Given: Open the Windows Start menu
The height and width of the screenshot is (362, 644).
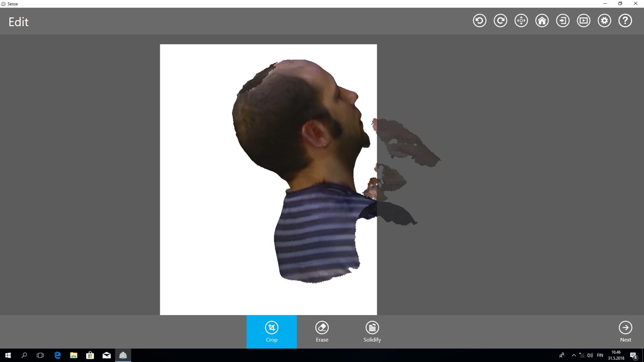Looking at the screenshot, I should click(8, 355).
